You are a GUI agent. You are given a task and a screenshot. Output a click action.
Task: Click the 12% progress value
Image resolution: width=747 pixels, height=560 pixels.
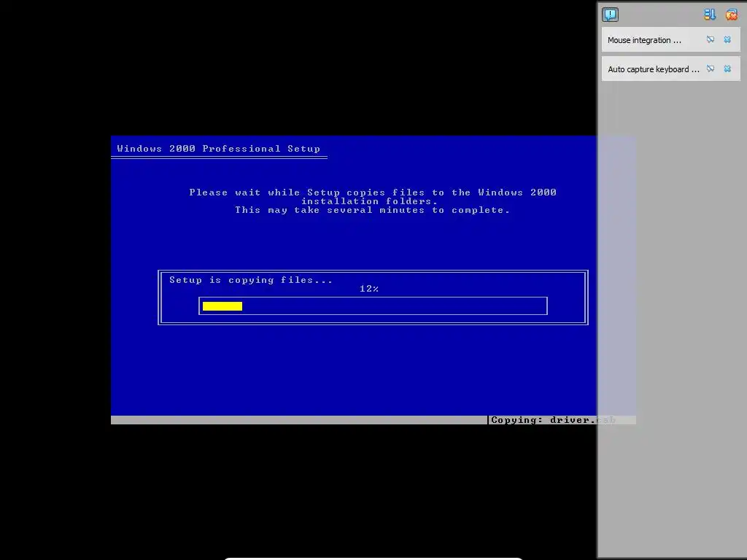tap(369, 289)
